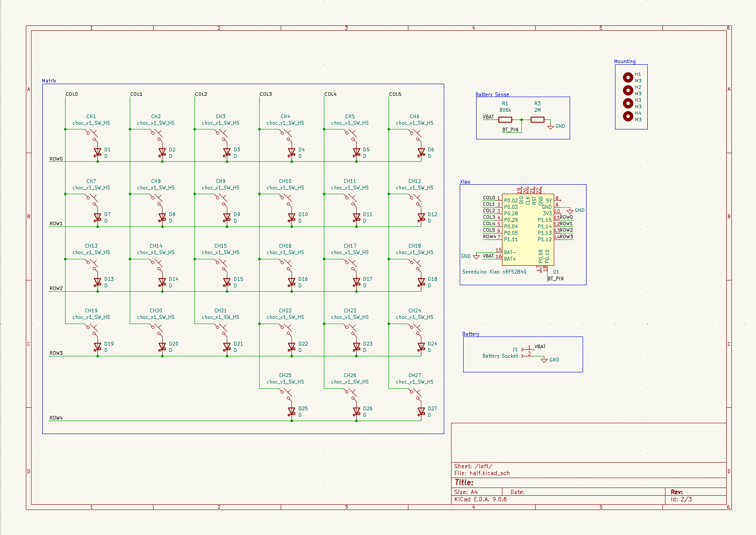Click the H4 mounting hole symbol
The height and width of the screenshot is (535, 756).
point(628,116)
